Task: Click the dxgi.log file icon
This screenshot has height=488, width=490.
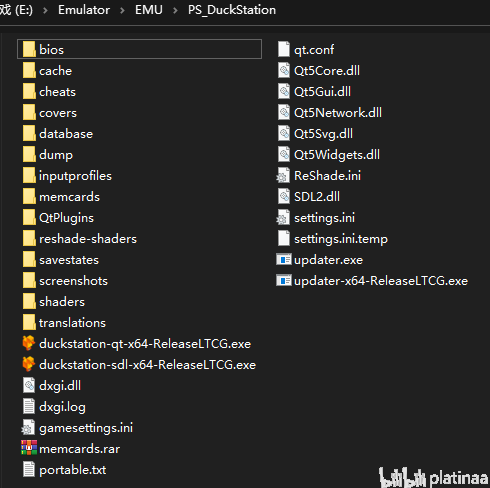Action: pyautogui.click(x=29, y=407)
